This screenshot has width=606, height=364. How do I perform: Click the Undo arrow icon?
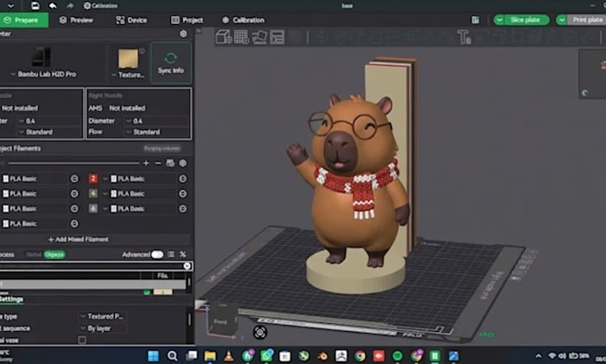click(53, 5)
